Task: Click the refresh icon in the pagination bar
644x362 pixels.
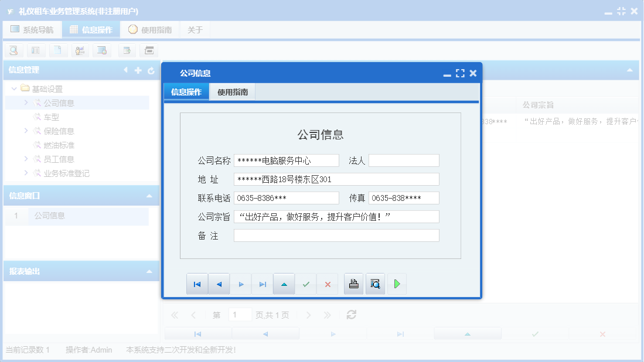Action: click(350, 315)
